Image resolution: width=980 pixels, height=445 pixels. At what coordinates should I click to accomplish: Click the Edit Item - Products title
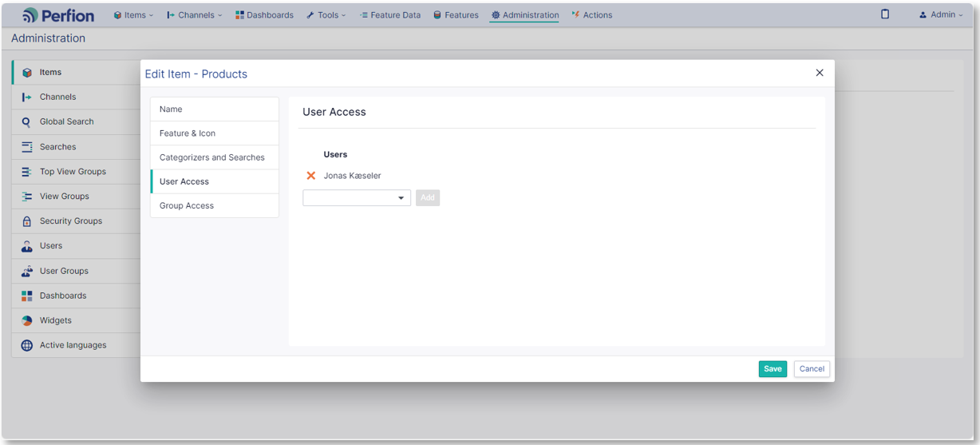pos(196,74)
